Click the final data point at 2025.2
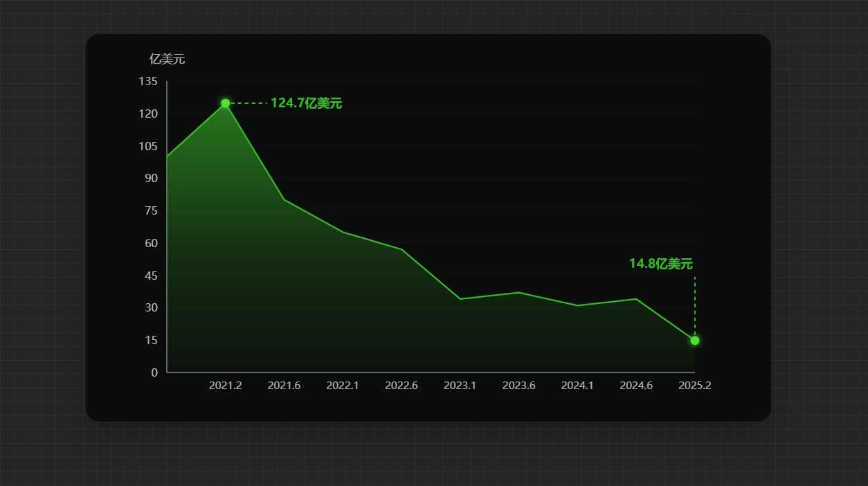The width and height of the screenshot is (868, 486). (x=695, y=340)
